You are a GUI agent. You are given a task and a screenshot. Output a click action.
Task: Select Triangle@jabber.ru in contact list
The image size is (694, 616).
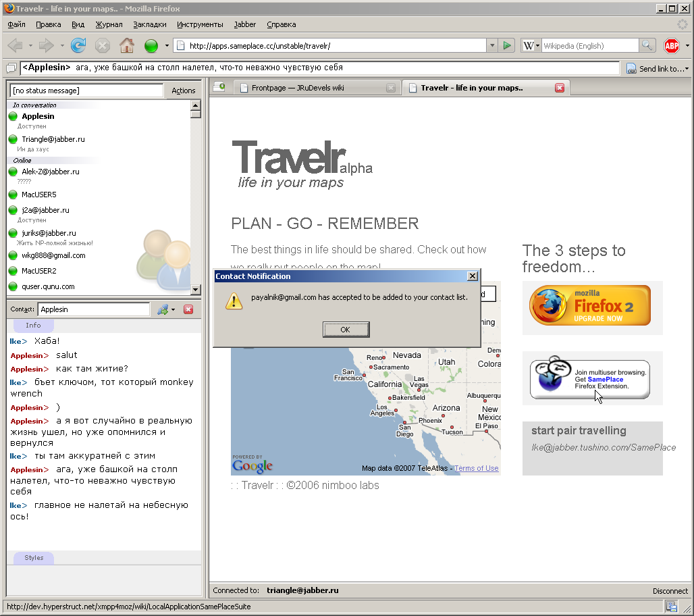click(53, 139)
